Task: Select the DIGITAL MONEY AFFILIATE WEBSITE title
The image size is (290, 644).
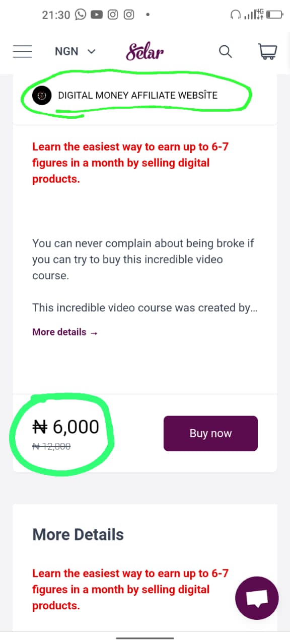Action: pyautogui.click(x=137, y=95)
